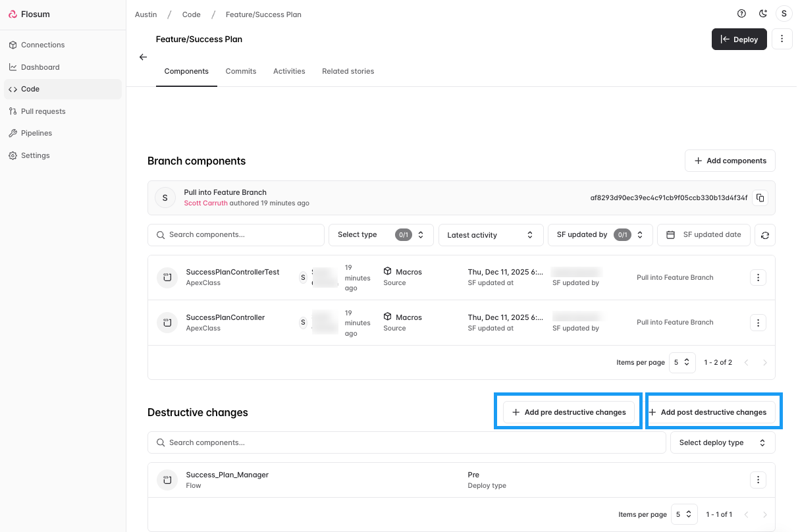
Task: Expand the Select deploy type dropdown
Action: point(722,442)
